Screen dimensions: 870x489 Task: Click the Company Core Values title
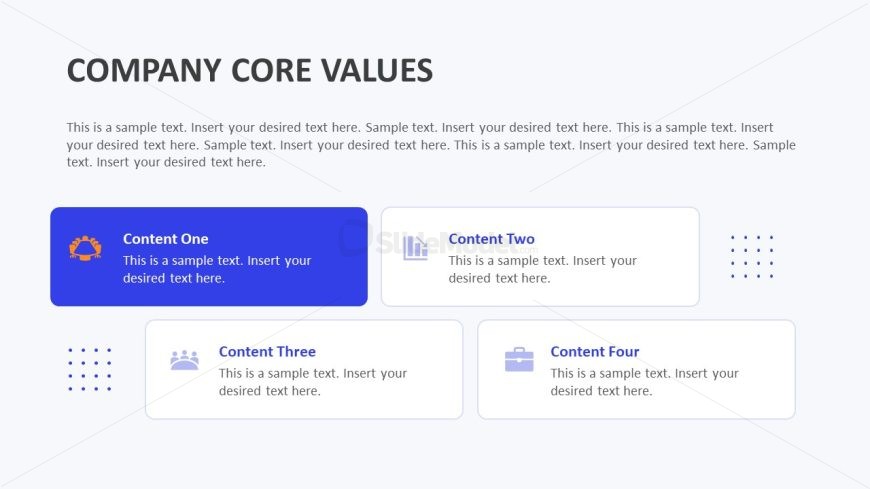coord(250,71)
